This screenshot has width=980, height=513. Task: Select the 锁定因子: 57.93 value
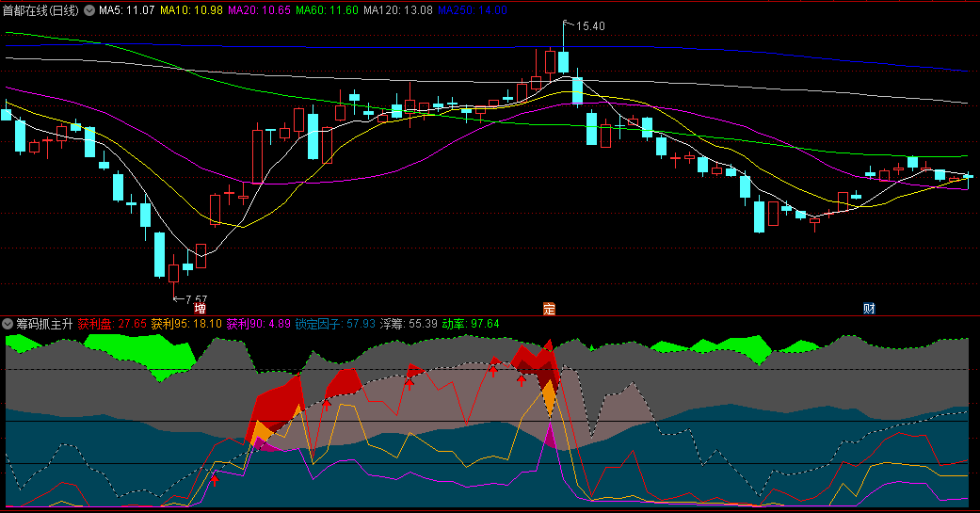click(x=335, y=324)
